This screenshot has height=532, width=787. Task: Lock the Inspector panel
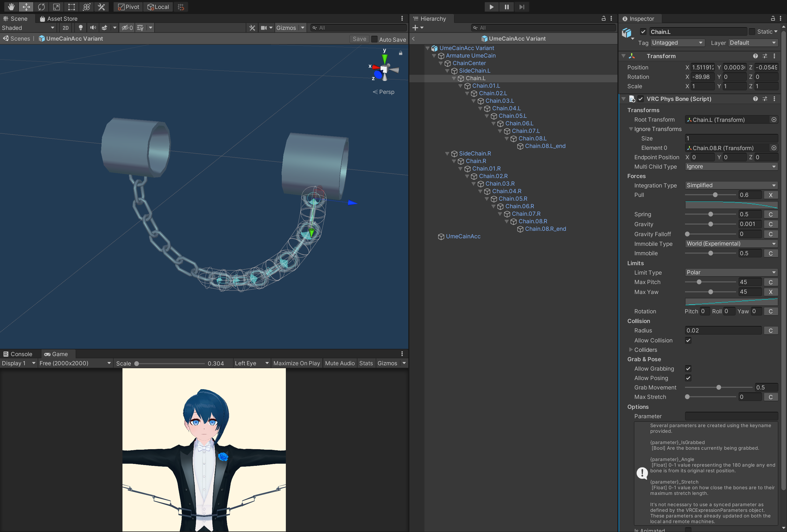(x=773, y=19)
